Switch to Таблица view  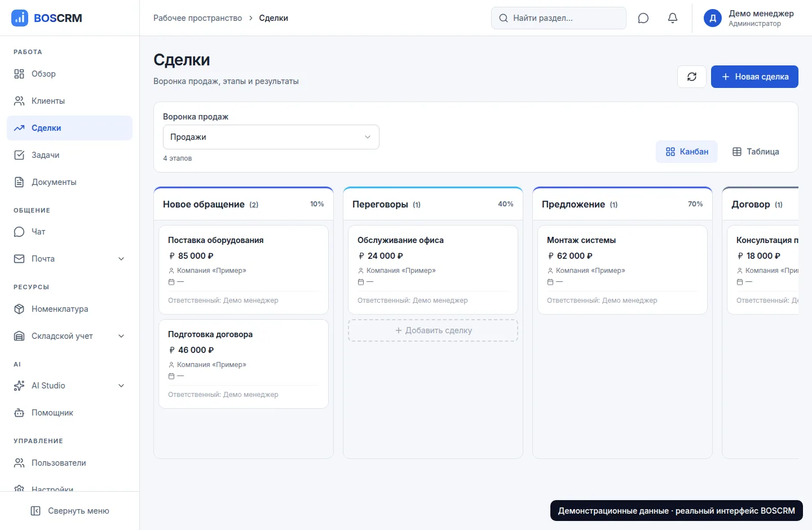click(x=756, y=152)
